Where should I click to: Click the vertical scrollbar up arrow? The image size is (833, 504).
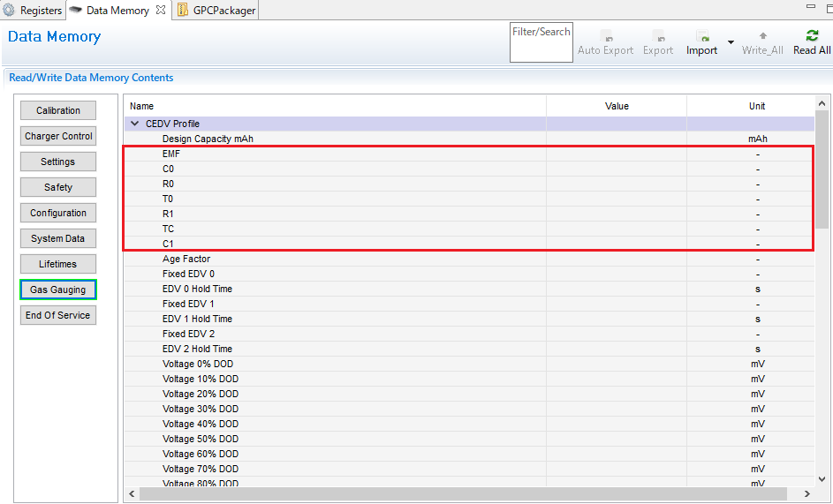tap(822, 103)
